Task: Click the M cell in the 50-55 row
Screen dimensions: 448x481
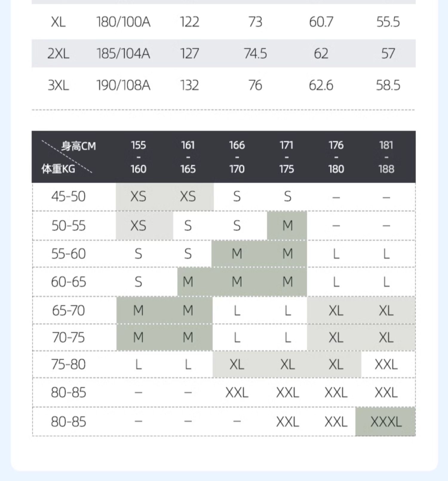Action: [x=287, y=225]
